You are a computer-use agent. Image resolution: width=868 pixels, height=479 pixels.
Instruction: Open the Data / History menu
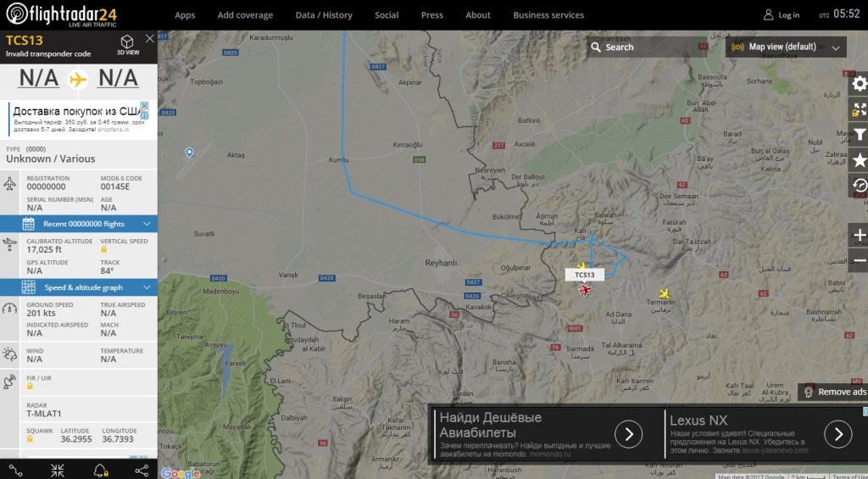tap(324, 15)
